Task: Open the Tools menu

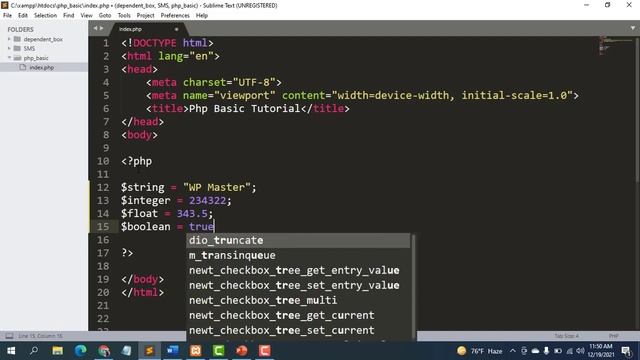Action: 124,15
